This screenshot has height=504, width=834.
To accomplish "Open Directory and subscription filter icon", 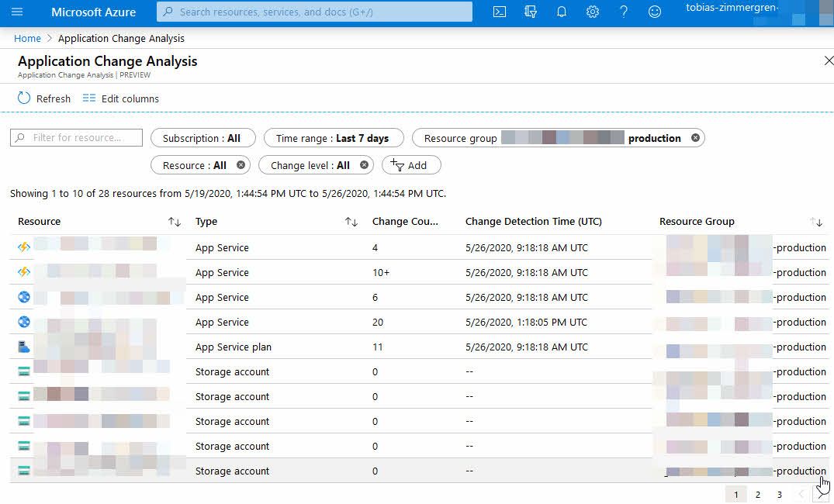I will (531, 12).
